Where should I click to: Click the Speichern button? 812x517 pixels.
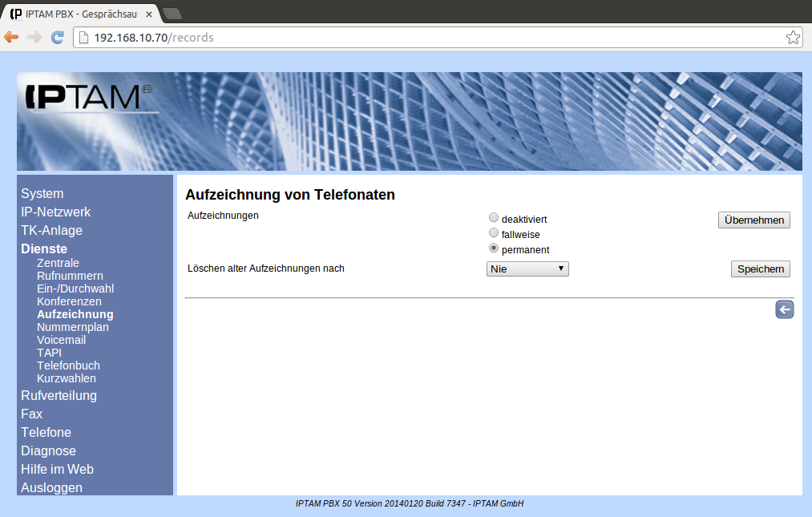tap(760, 269)
